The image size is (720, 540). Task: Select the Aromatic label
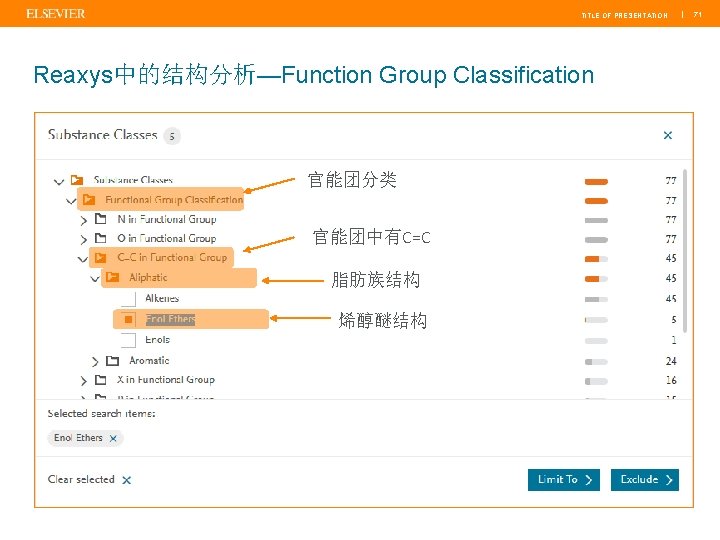click(x=149, y=360)
